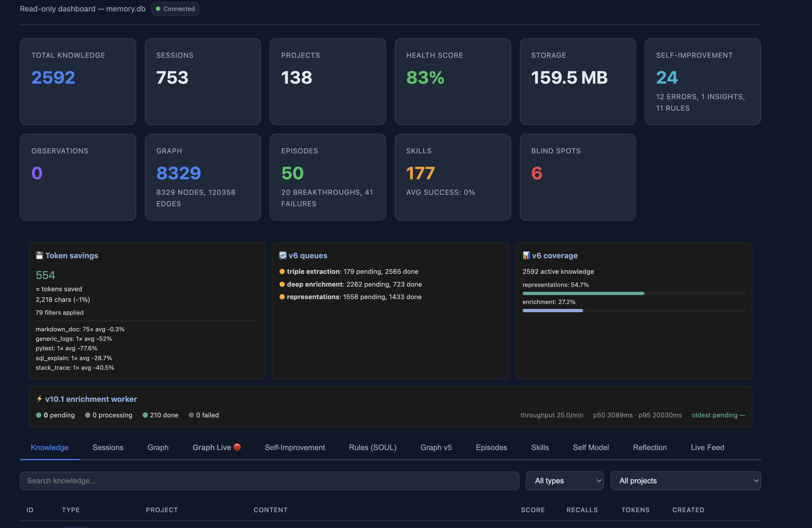
Task: Click the 'pytest: 1× avg -77.6%' line
Action: tap(66, 348)
